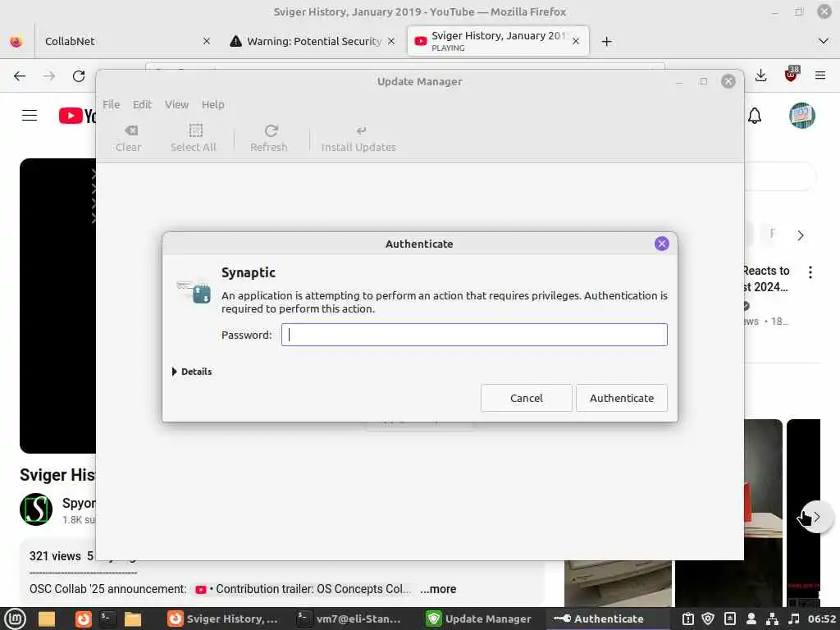This screenshot has height=630, width=840.
Task: Click the Select All toolbar icon
Action: coord(194,139)
